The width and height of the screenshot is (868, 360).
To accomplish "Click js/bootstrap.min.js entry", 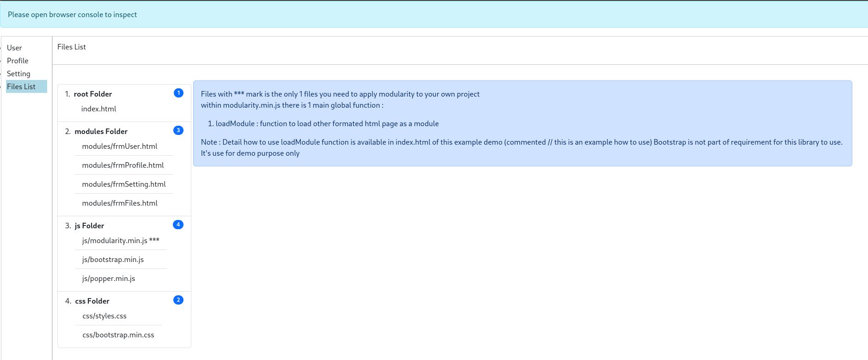I will point(113,259).
